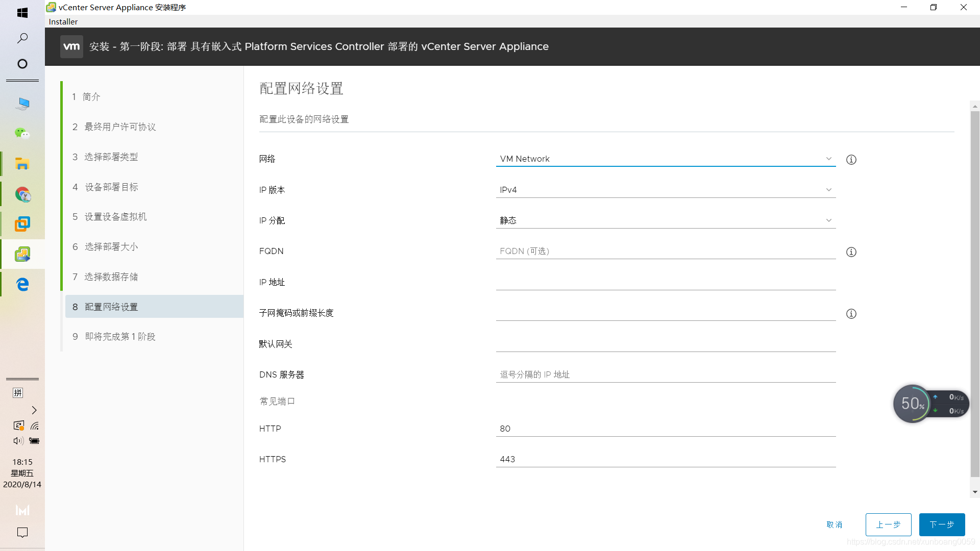Screen dimensions: 980x551
Task: Click the Cancel link
Action: tap(834, 524)
